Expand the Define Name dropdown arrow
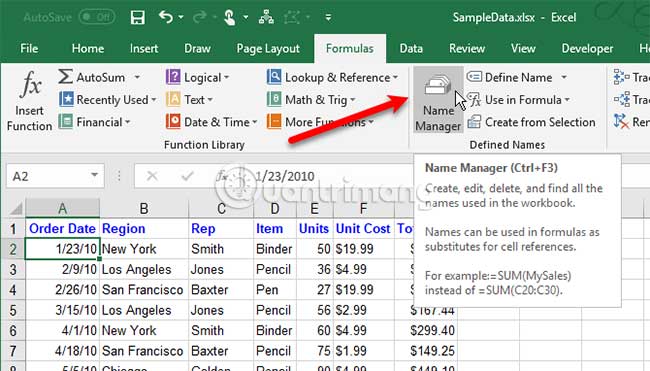The height and width of the screenshot is (371, 650). (x=564, y=78)
